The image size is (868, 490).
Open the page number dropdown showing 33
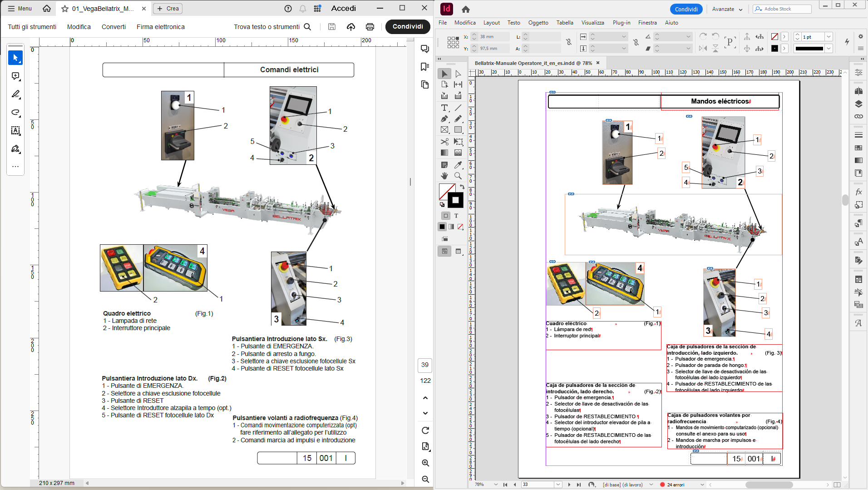coord(558,485)
